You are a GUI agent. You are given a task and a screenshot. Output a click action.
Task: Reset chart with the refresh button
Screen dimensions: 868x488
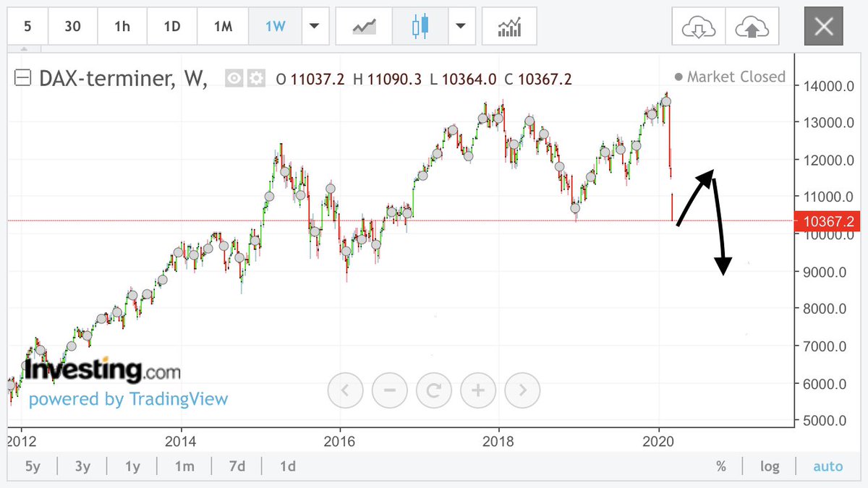tap(434, 391)
